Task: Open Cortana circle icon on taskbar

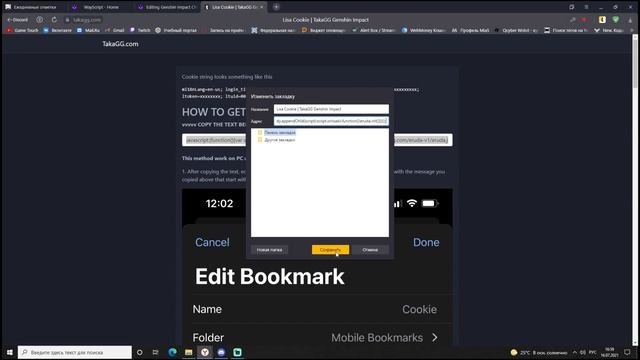Action: tap(140, 352)
